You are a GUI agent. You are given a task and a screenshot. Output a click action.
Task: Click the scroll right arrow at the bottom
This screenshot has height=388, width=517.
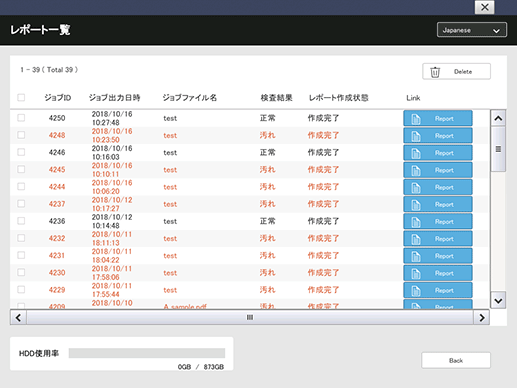[x=481, y=318]
